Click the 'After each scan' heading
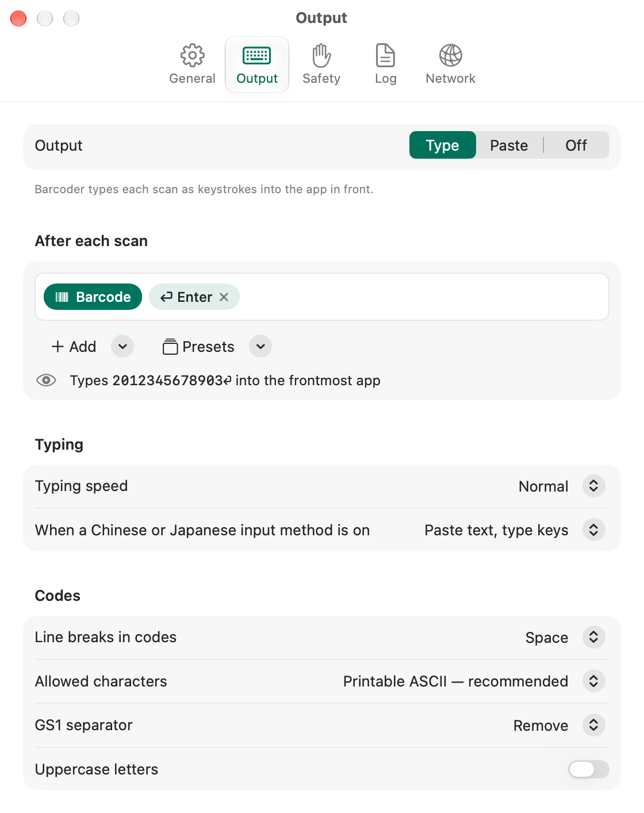 point(91,241)
